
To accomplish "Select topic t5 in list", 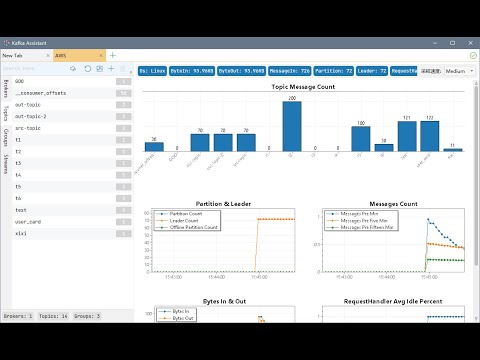I will click(x=73, y=187).
